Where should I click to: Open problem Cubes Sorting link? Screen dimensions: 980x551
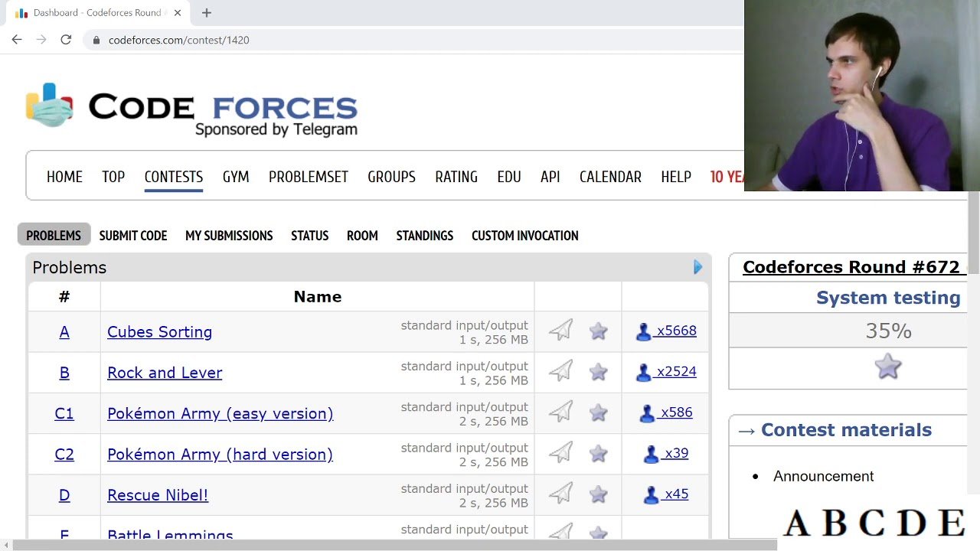pos(159,331)
